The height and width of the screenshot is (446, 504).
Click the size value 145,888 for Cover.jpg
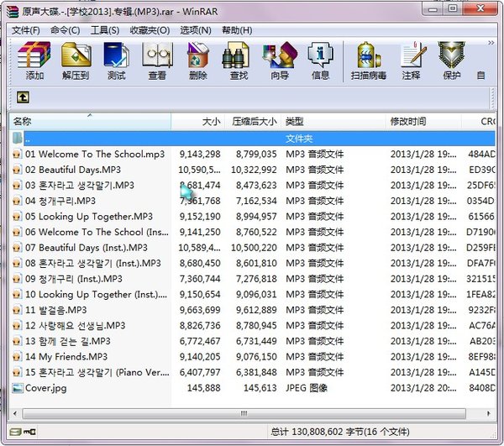pyautogui.click(x=203, y=388)
